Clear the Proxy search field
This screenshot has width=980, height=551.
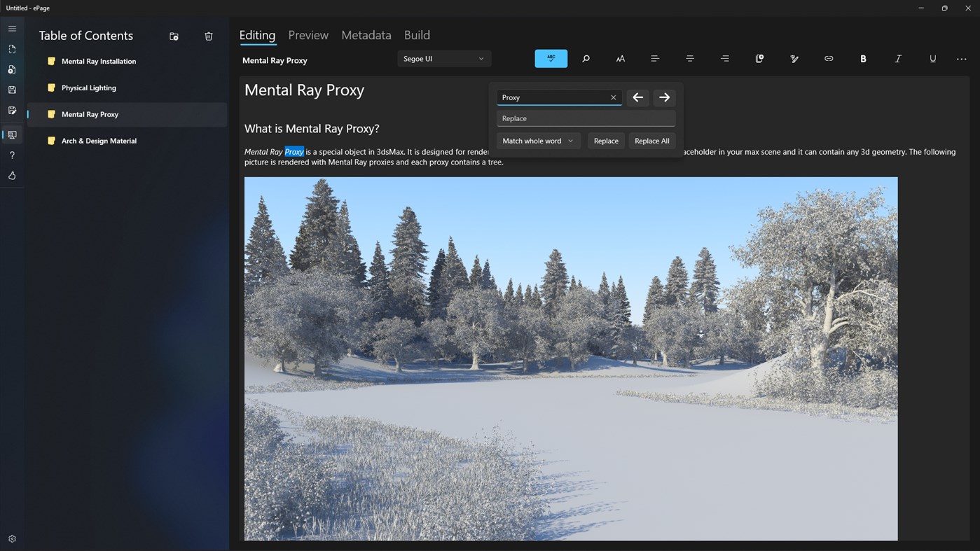(613, 97)
